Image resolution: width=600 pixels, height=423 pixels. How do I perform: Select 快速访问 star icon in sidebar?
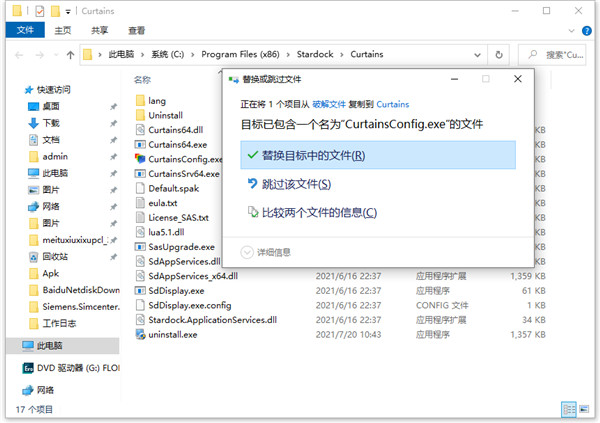click(x=29, y=90)
